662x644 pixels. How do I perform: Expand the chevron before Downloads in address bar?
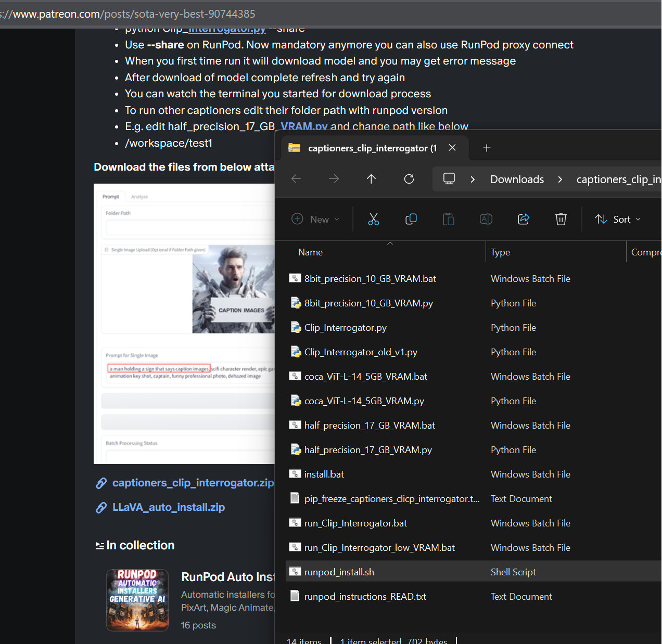click(473, 179)
